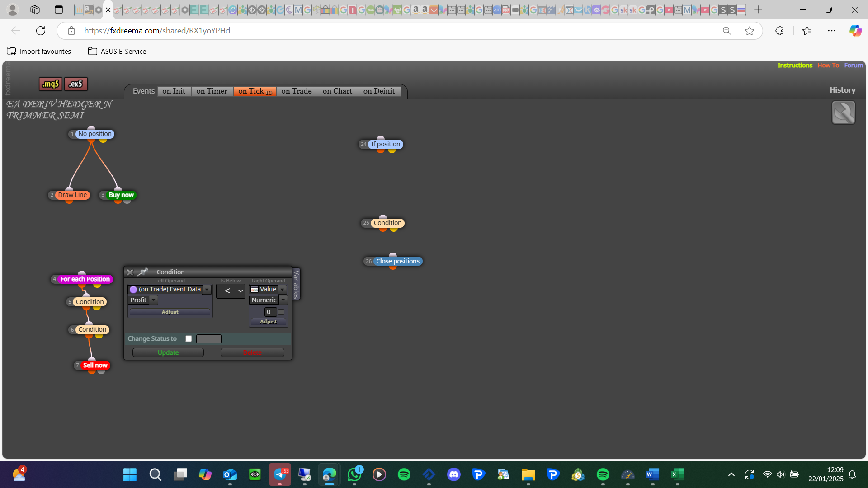
Task: Select the For each Position block
Action: pyautogui.click(x=85, y=279)
